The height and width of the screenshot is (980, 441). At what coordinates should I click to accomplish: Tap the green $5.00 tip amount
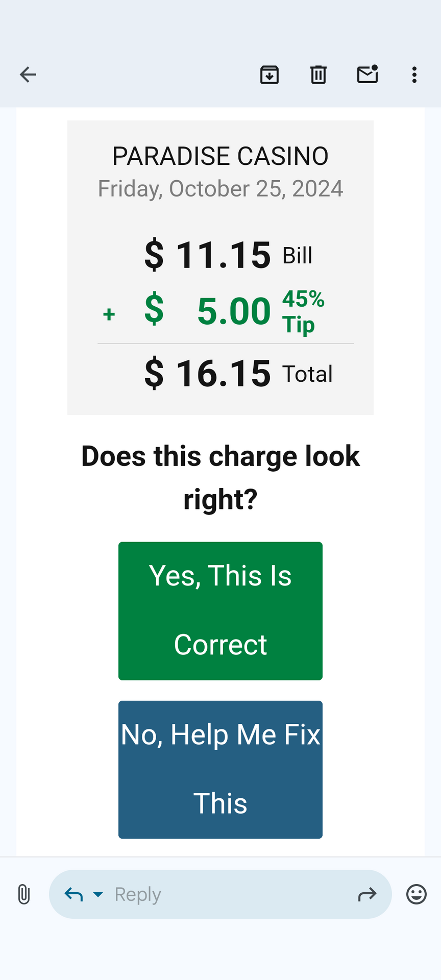point(208,311)
